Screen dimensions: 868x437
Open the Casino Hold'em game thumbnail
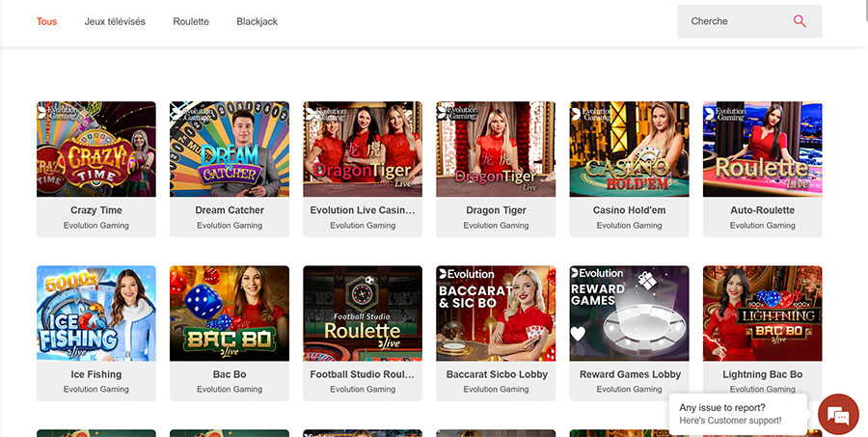tap(629, 150)
